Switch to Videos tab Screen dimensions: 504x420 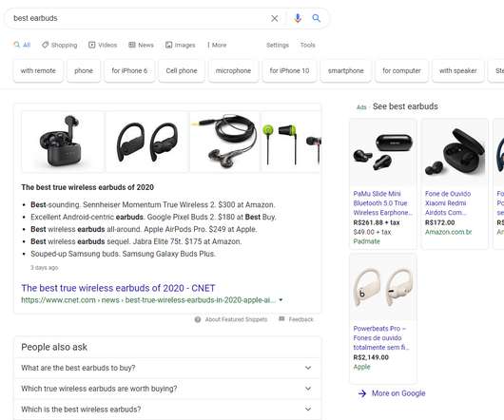tap(103, 45)
